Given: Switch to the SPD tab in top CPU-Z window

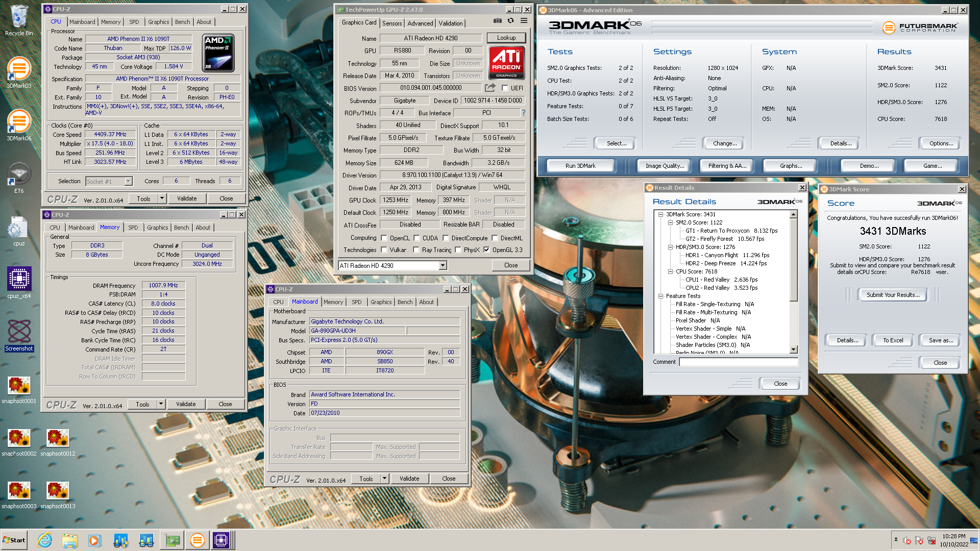Looking at the screenshot, I should click(x=134, y=22).
